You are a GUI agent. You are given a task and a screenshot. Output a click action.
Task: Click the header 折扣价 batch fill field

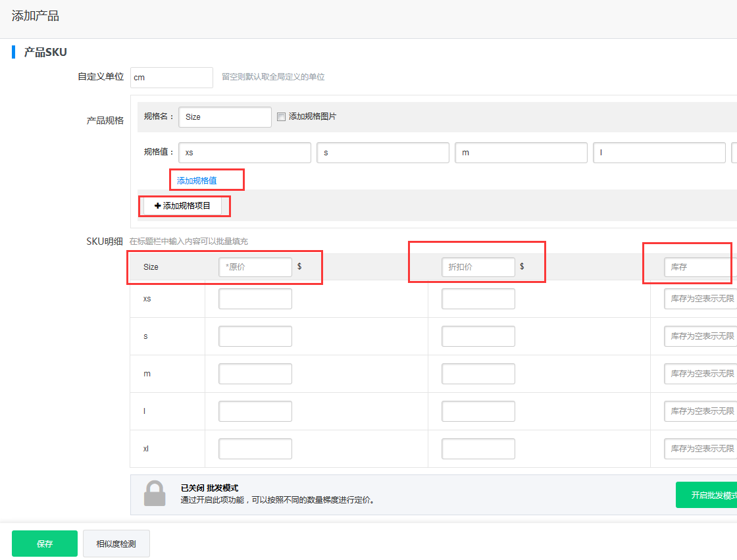click(478, 267)
